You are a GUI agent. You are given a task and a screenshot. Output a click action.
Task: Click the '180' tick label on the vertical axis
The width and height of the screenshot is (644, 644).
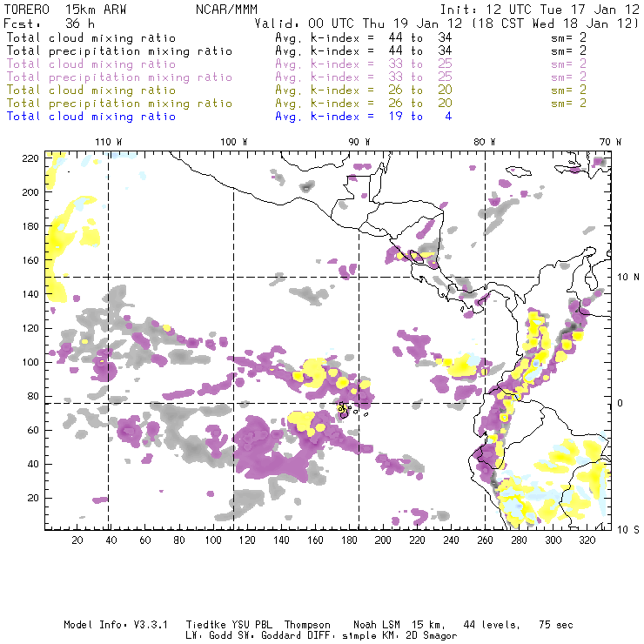click(x=30, y=226)
